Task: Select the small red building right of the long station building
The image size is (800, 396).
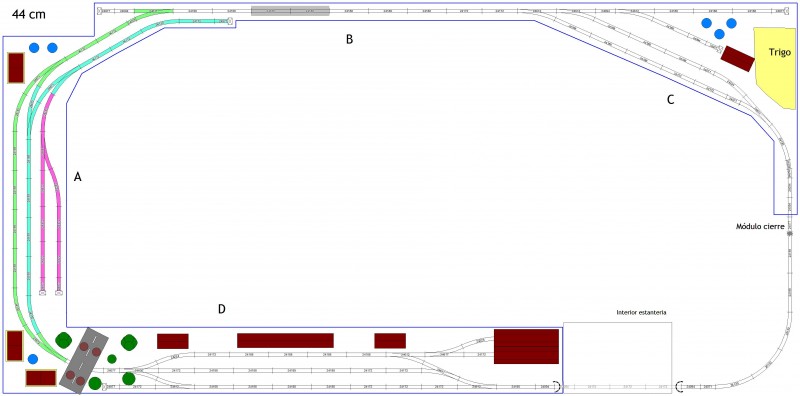Action: tap(390, 340)
